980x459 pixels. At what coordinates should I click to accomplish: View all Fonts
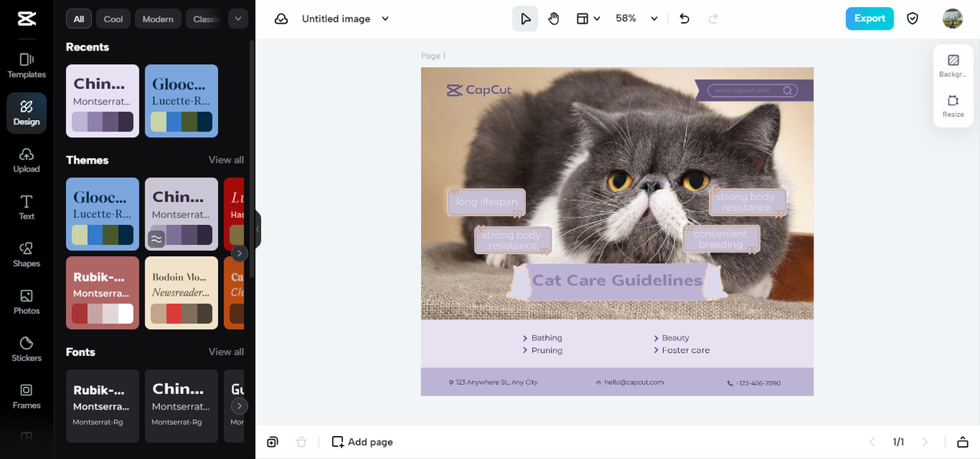pos(227,352)
